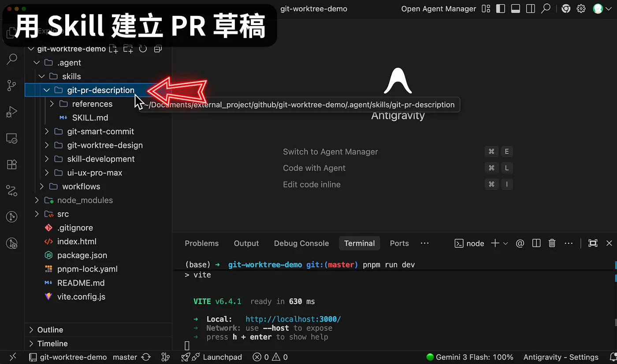The width and height of the screenshot is (617, 364).
Task: Open SKILL.md file in explorer
Action: (90, 118)
